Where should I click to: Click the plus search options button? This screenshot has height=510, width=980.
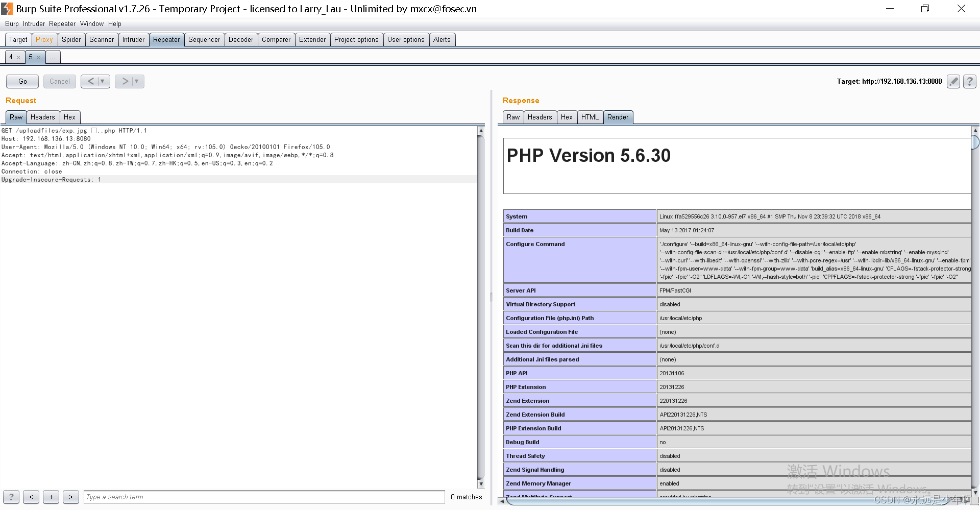pyautogui.click(x=51, y=497)
